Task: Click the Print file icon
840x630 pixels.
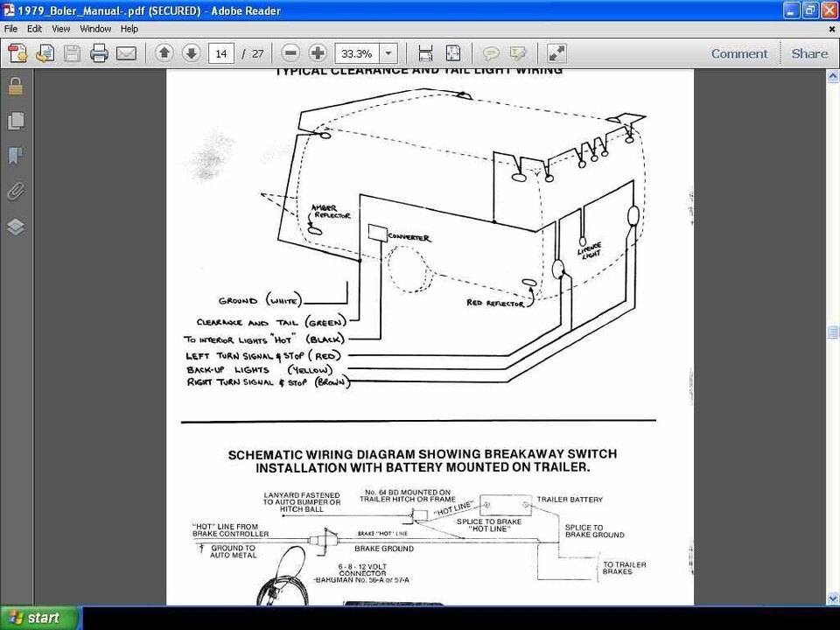Action: tap(99, 53)
